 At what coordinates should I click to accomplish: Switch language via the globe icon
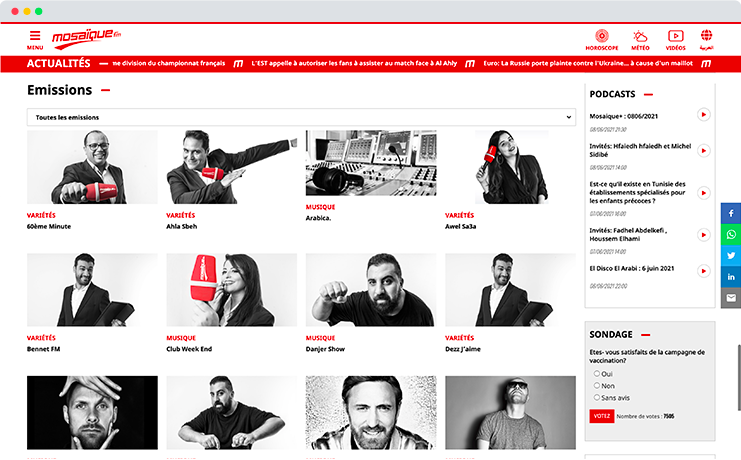click(x=707, y=40)
